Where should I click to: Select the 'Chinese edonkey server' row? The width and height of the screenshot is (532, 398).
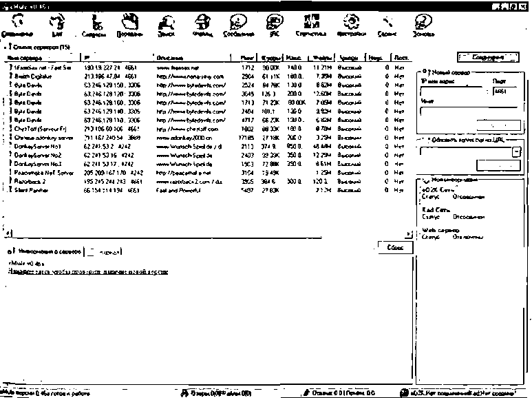point(209,138)
